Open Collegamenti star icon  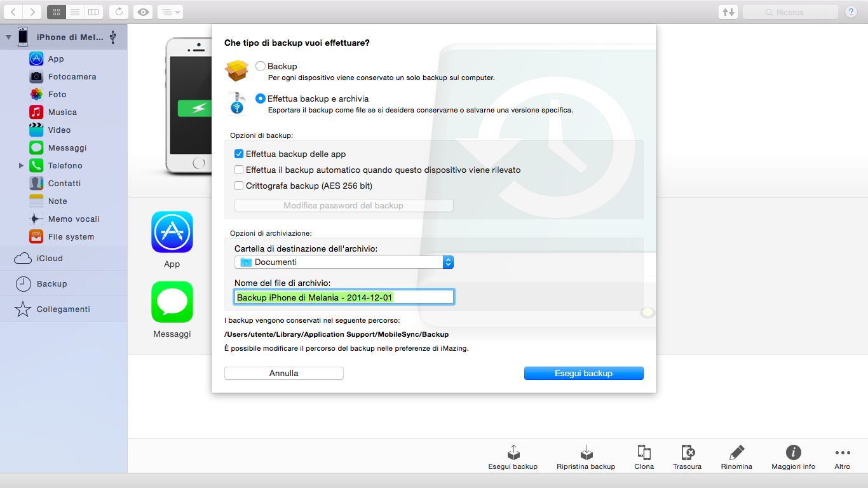(x=23, y=309)
